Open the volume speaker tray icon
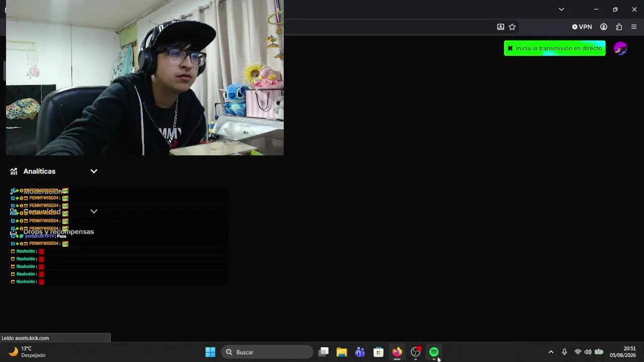 click(588, 352)
